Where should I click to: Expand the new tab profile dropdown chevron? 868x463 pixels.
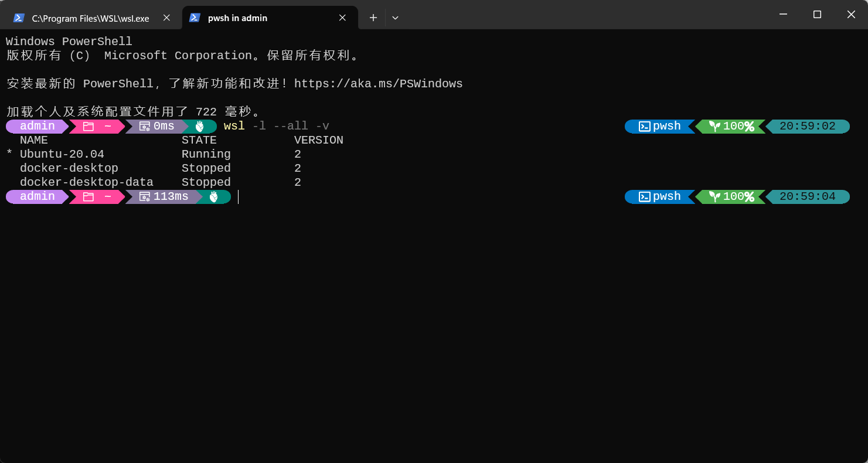pyautogui.click(x=395, y=18)
